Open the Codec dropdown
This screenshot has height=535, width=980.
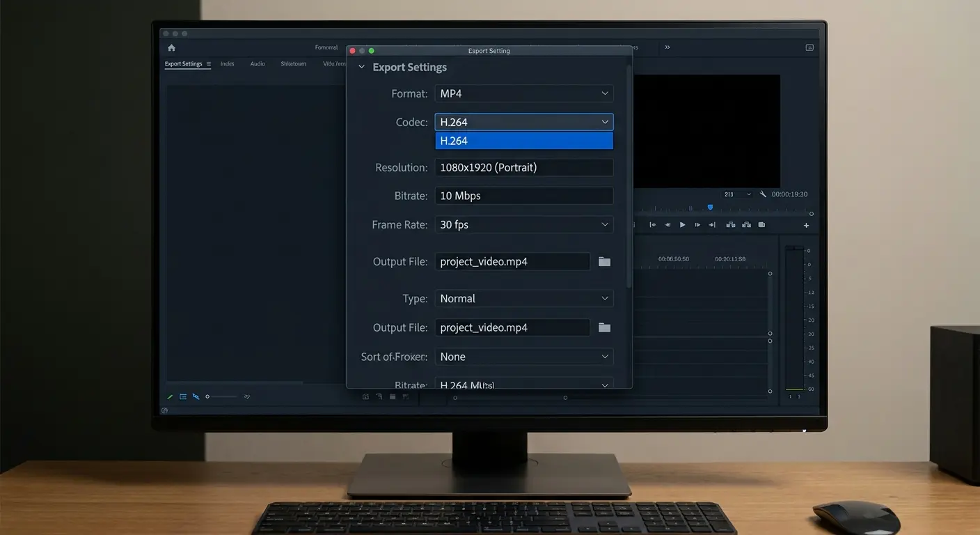524,122
